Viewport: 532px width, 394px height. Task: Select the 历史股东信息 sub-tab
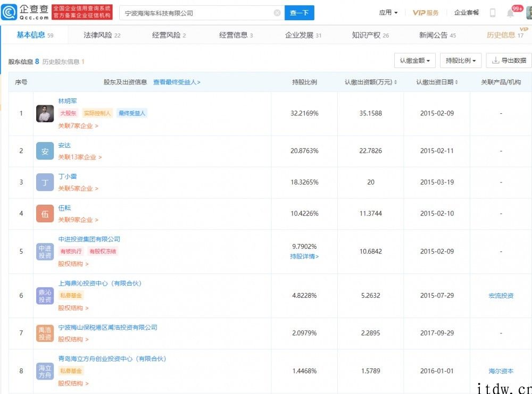point(63,61)
